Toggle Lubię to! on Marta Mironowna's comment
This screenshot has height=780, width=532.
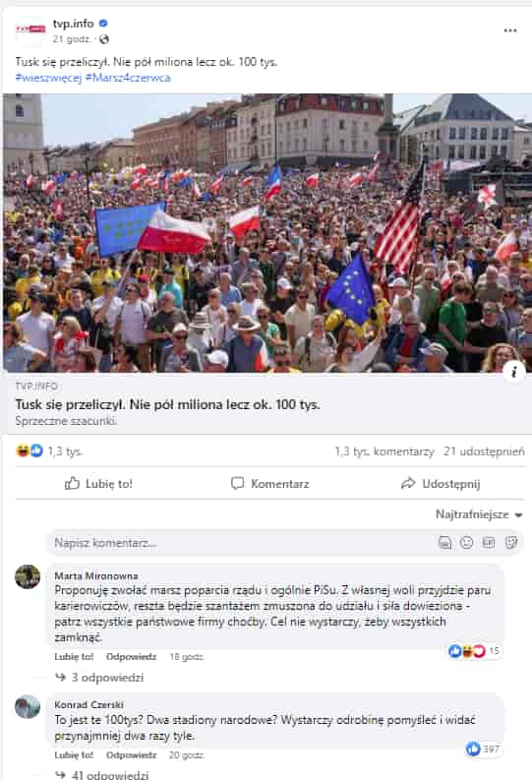point(74,657)
